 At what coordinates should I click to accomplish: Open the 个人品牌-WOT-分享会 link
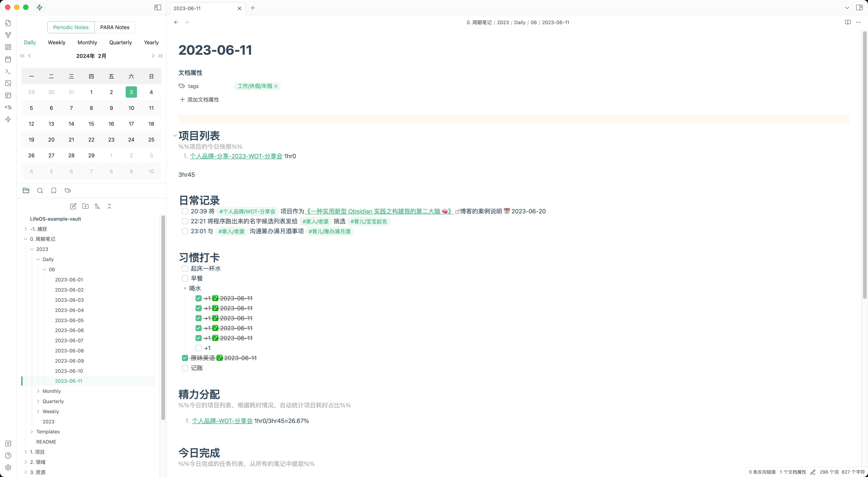(222, 421)
